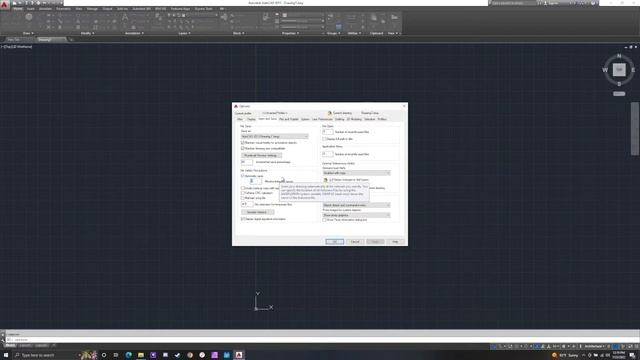Open Layer Properties in Layers panel
The height and width of the screenshot is (360, 640).
158,17
